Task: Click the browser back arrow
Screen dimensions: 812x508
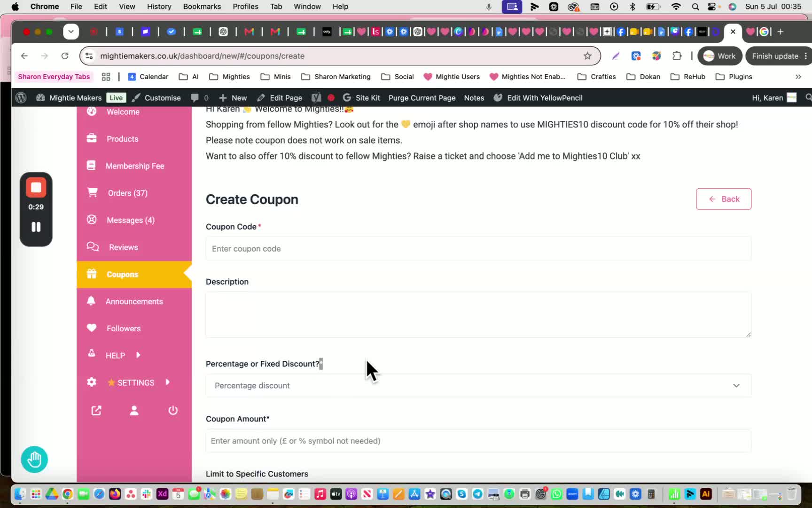Action: pos(24,56)
